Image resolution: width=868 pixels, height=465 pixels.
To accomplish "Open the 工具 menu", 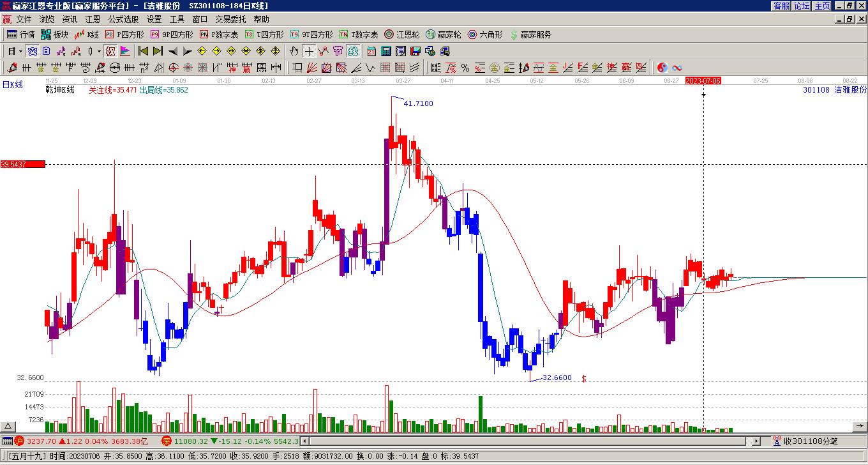I will click(177, 20).
